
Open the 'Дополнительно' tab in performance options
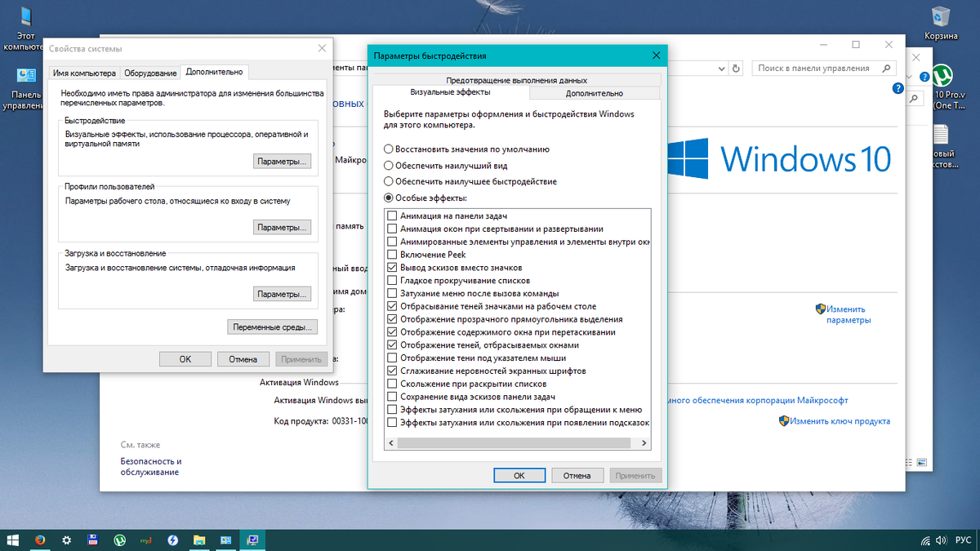click(x=595, y=93)
